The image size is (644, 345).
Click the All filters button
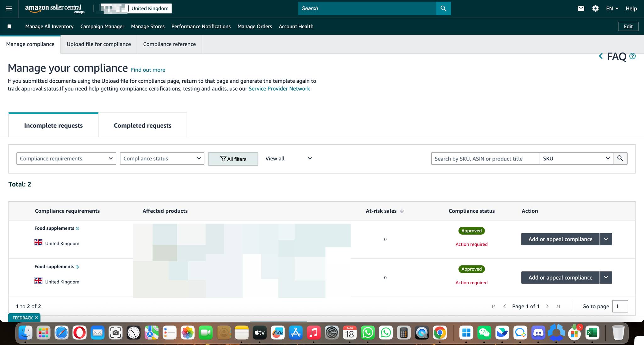[233, 159]
